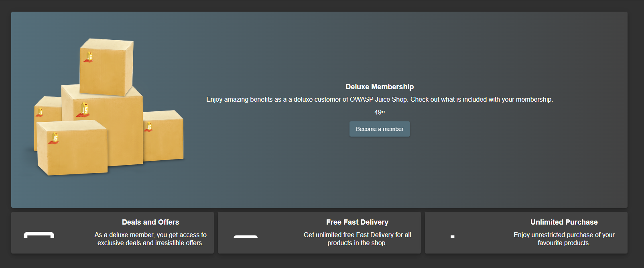Select the Free Fast Delivery card title
This screenshot has width=644, height=268.
pyautogui.click(x=357, y=222)
